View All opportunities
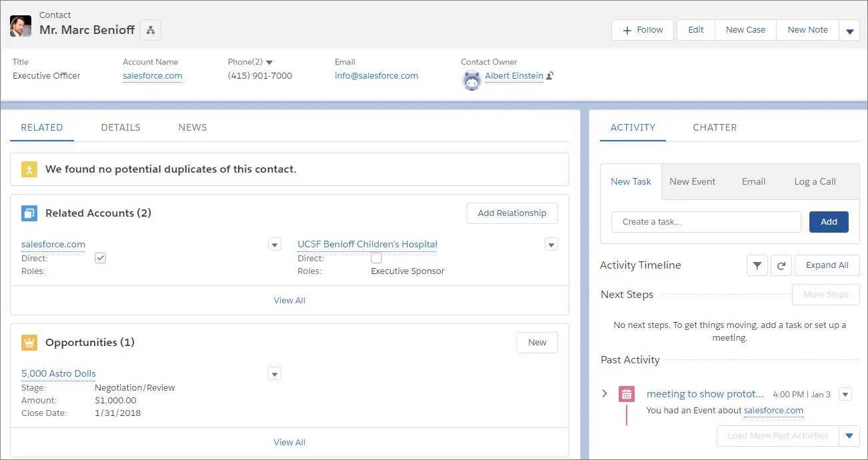Viewport: 868px width, 460px height. (x=289, y=443)
